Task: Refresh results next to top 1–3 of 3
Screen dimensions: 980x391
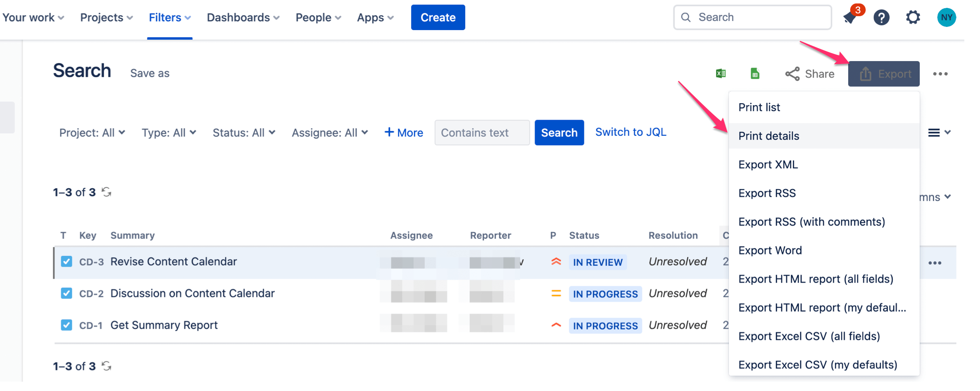Action: 107,192
